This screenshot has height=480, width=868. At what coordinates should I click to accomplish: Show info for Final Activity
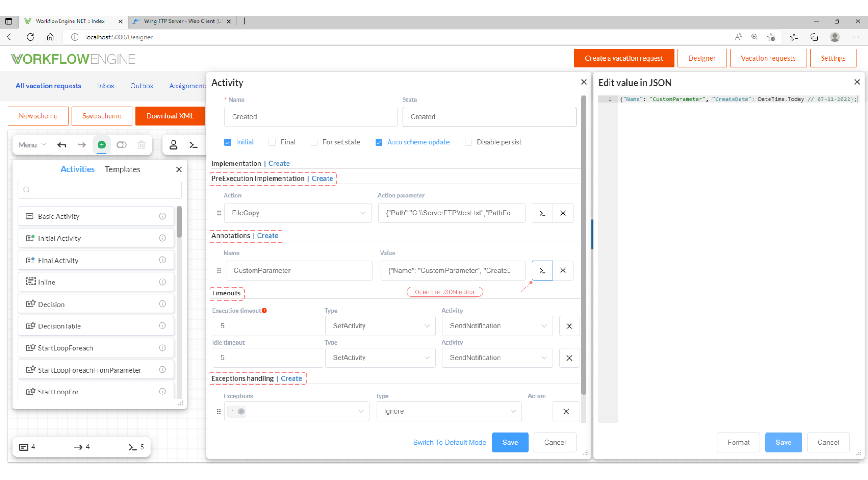[162, 260]
